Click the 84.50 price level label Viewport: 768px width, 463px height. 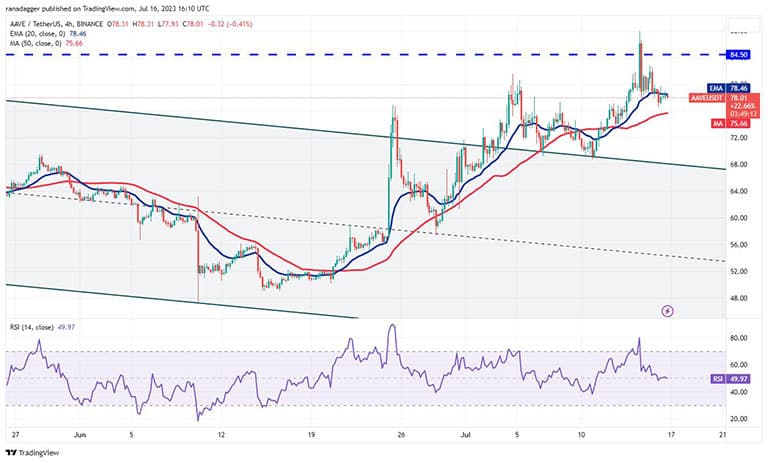739,54
